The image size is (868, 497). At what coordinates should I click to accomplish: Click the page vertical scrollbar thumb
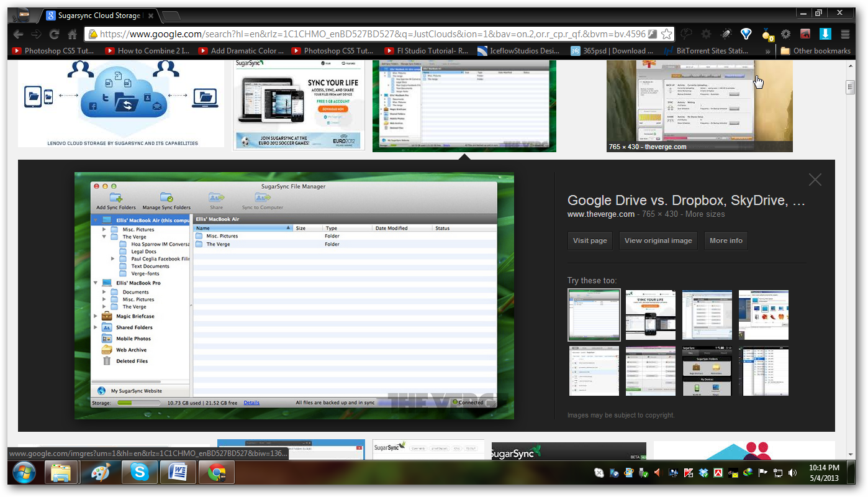(851, 87)
